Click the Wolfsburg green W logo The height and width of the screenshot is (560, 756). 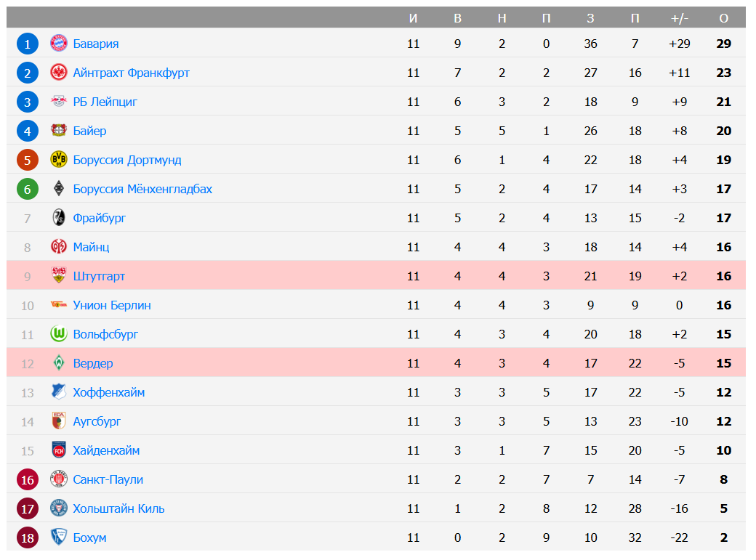pos(58,334)
